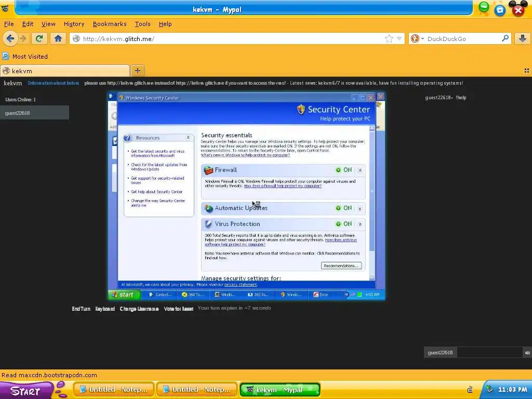Open the URL history dropdown arrow

400,38
